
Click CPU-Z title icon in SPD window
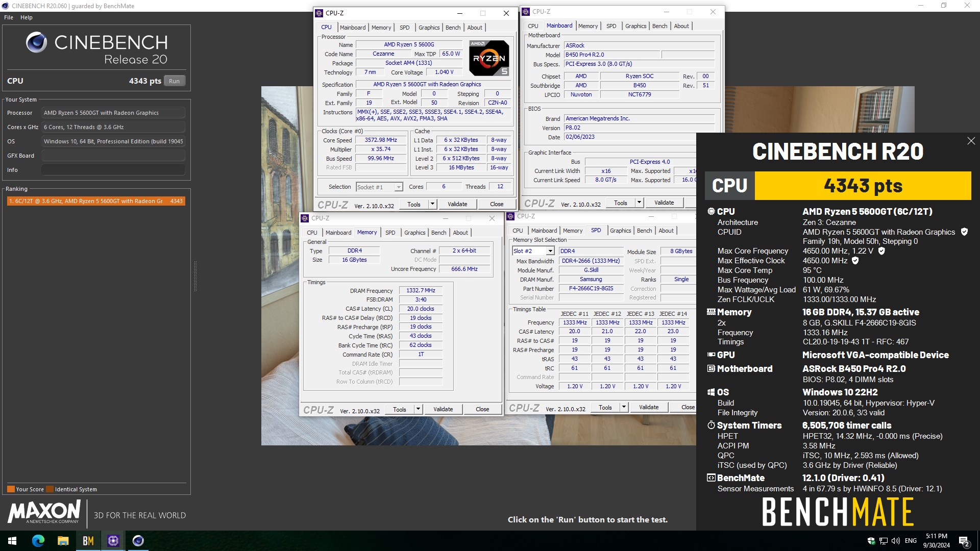click(510, 216)
